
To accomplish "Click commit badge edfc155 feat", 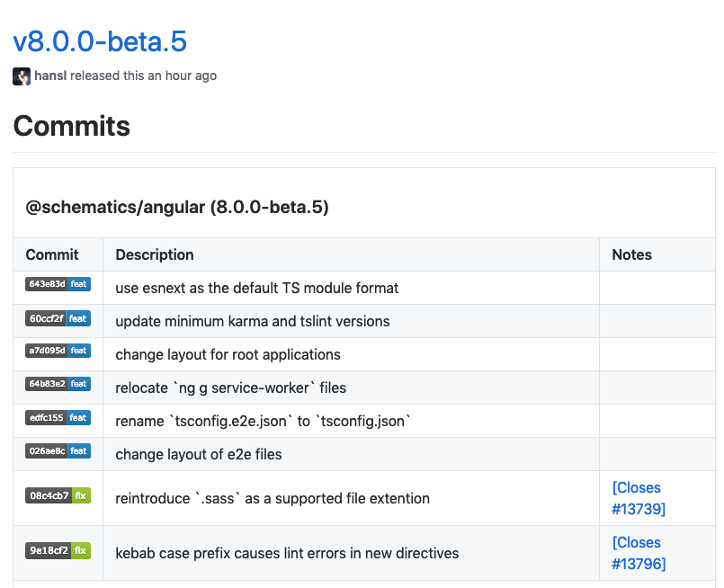I will click(58, 417).
